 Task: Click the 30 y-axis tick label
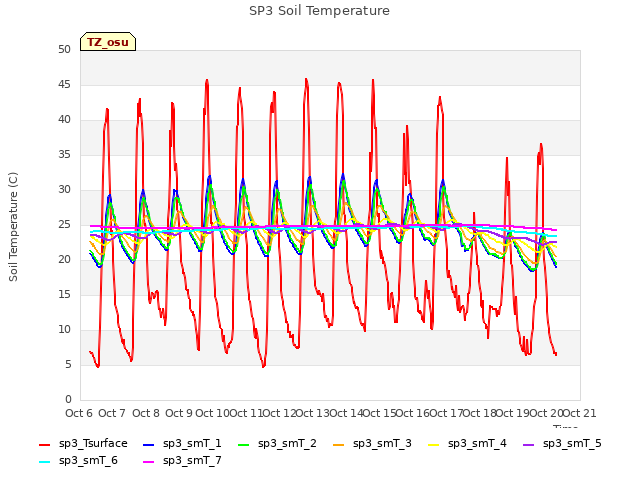click(64, 189)
